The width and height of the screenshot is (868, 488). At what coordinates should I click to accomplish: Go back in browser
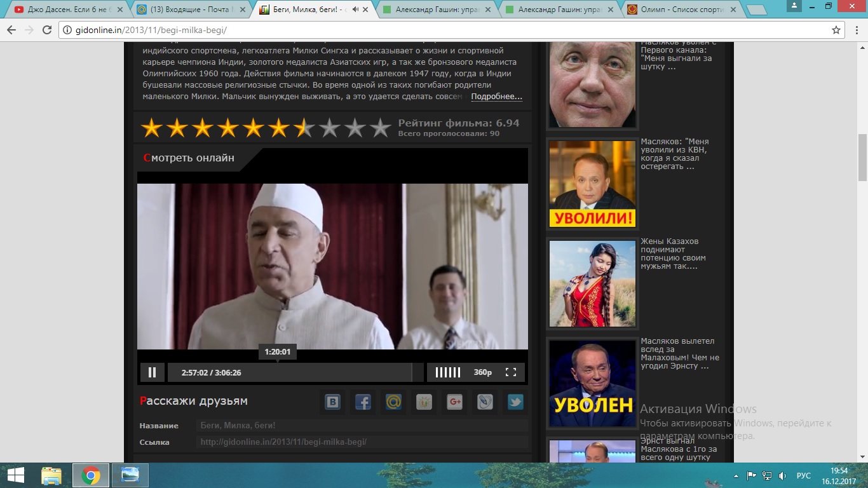coord(11,30)
